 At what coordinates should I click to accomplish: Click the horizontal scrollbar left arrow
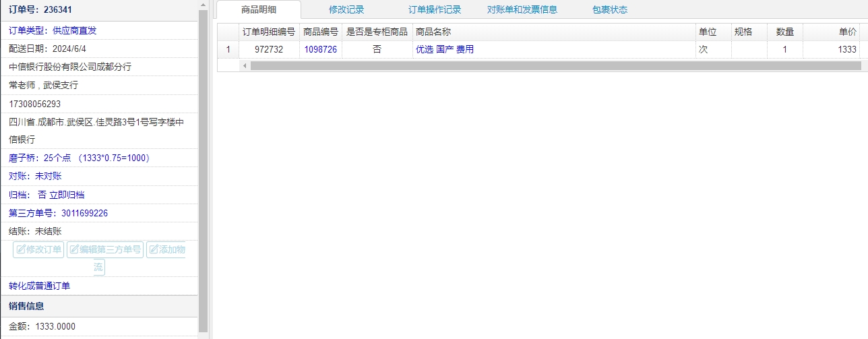pyautogui.click(x=245, y=66)
